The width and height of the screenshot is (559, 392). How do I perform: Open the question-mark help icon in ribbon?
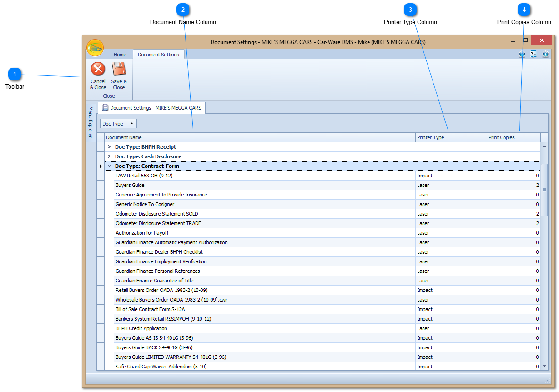coord(534,54)
